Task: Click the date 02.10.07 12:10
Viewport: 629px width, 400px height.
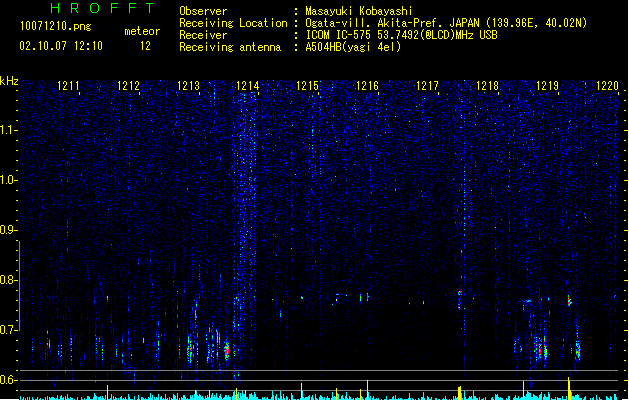Action: coord(61,46)
